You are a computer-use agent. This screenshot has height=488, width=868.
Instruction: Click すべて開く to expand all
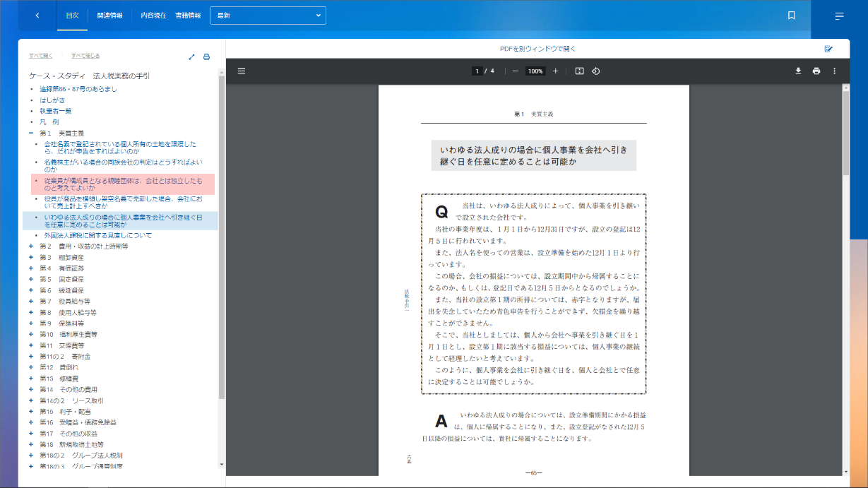point(41,56)
